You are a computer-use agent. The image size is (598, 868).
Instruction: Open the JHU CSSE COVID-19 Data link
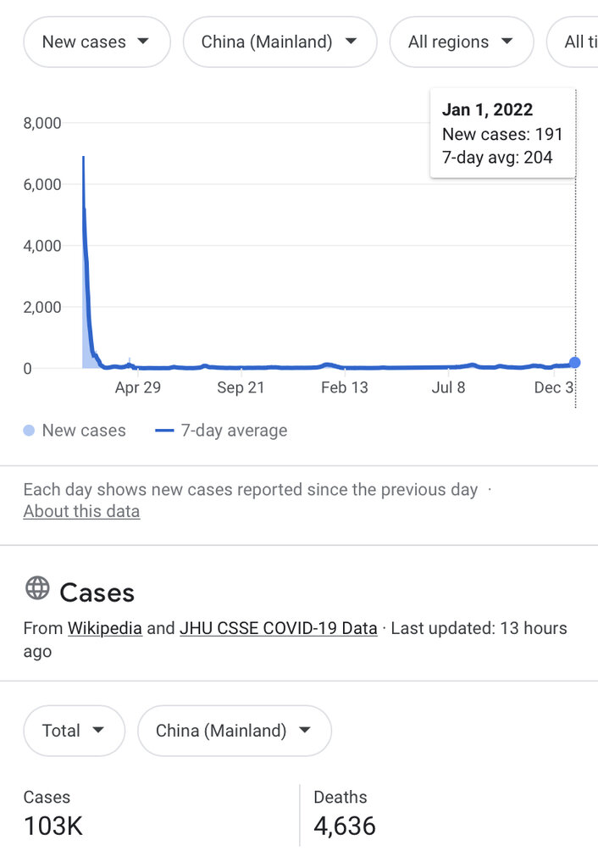pos(278,628)
